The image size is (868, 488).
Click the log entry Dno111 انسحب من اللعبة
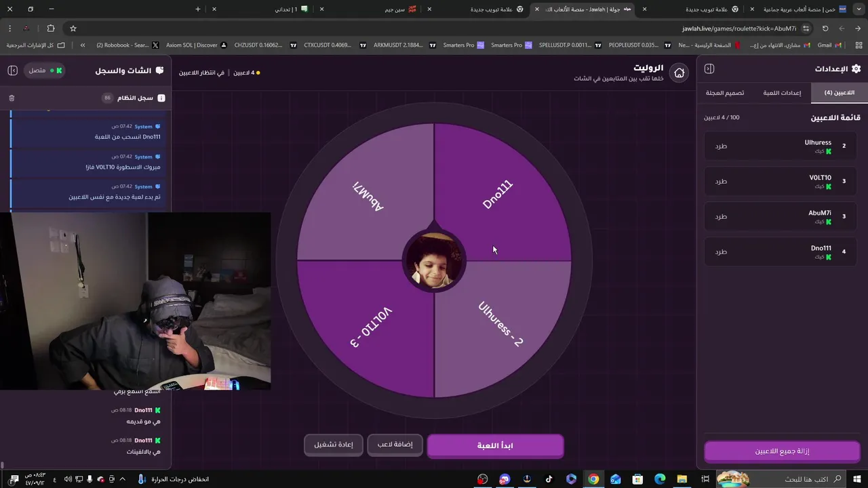pos(85,131)
